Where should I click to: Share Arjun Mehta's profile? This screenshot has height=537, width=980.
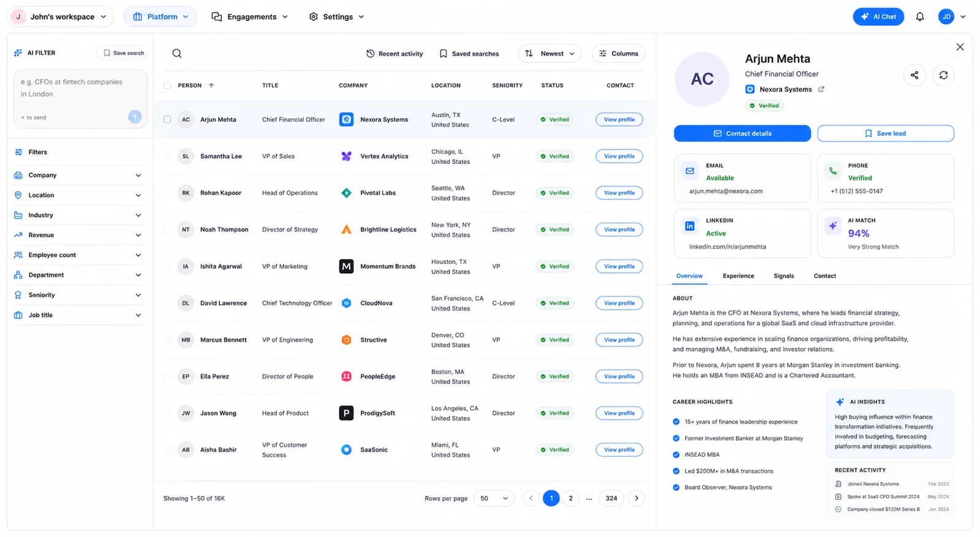(914, 75)
